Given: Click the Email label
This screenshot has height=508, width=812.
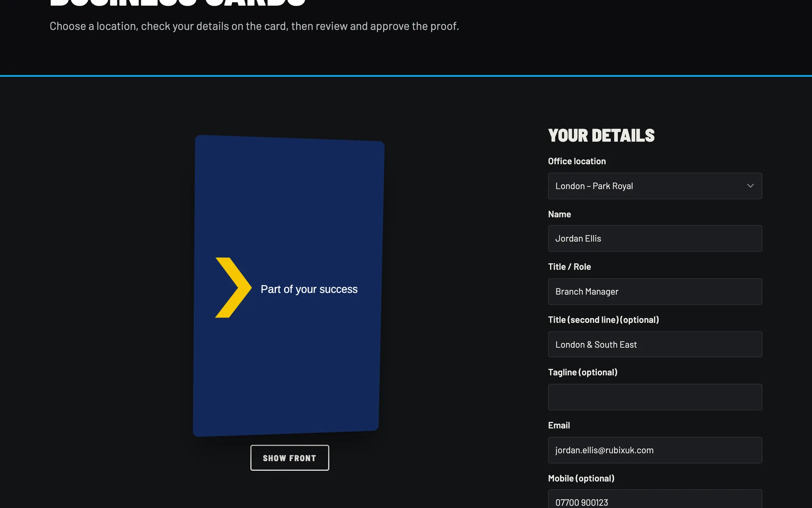Looking at the screenshot, I should [559, 426].
